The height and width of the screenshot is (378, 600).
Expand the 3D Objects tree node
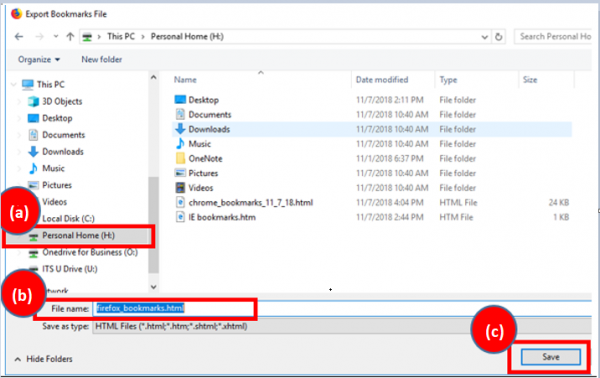tap(19, 102)
